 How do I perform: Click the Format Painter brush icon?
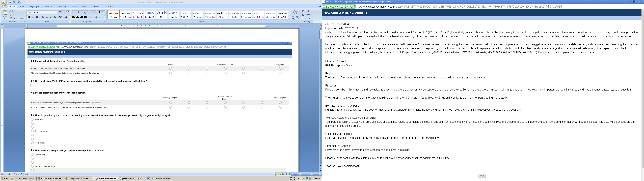[11, 18]
